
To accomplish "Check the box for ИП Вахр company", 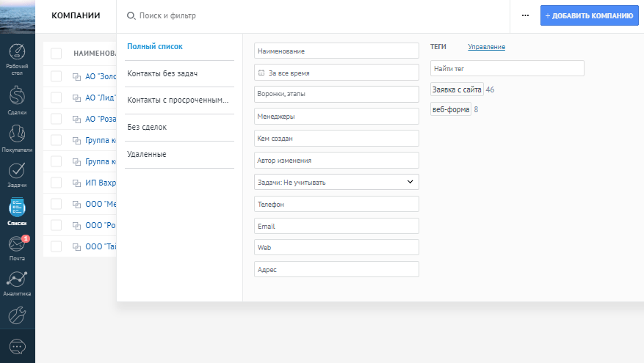I will (x=57, y=183).
